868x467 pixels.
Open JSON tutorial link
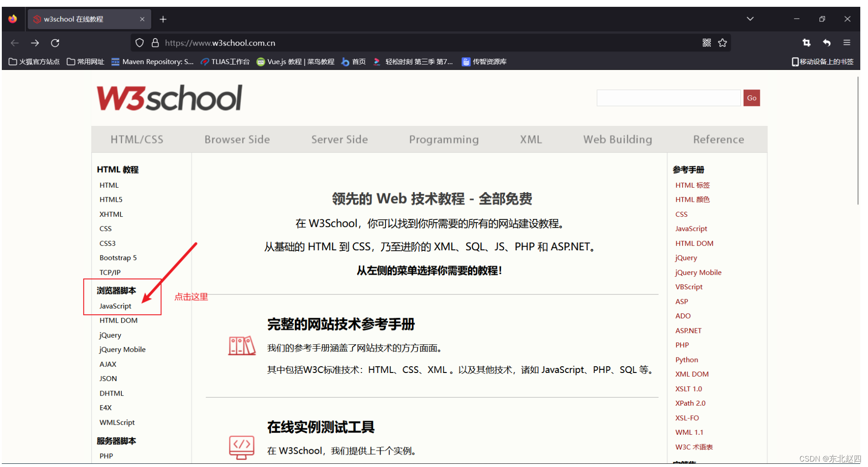click(x=108, y=378)
